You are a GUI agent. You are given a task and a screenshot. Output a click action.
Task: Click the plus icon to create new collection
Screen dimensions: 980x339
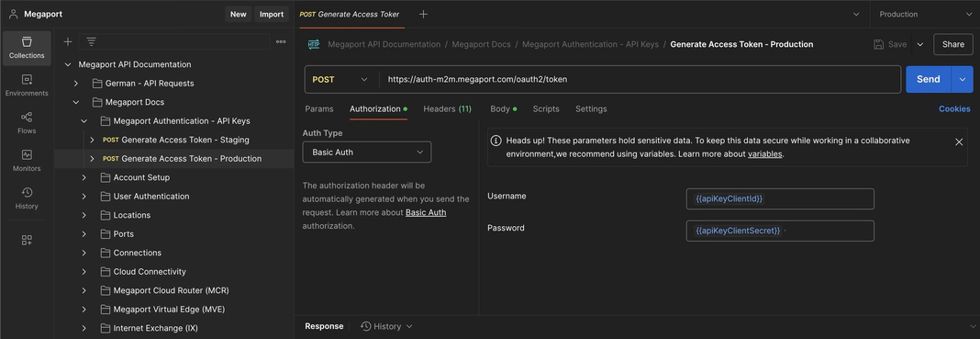(68, 42)
